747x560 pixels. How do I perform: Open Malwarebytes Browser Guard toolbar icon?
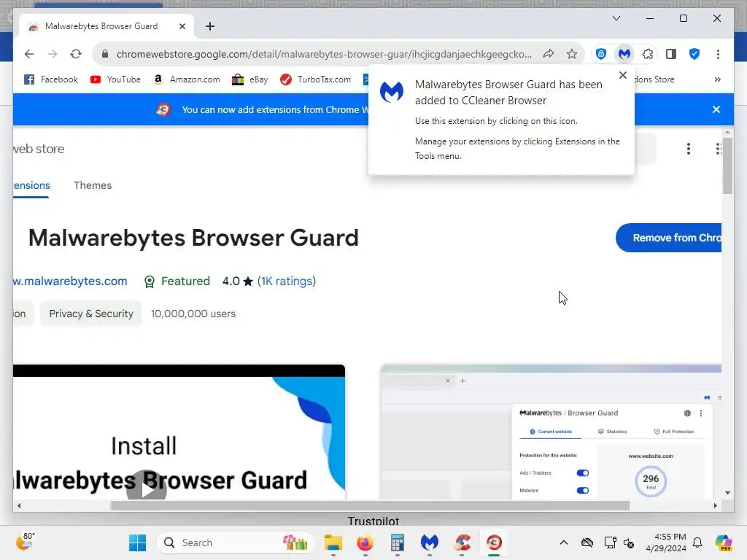click(x=624, y=54)
